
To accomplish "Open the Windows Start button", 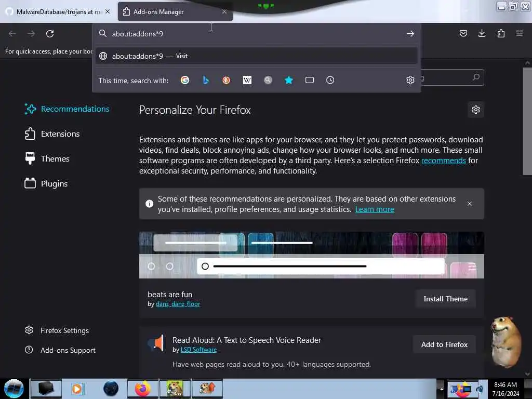I will tap(14, 389).
